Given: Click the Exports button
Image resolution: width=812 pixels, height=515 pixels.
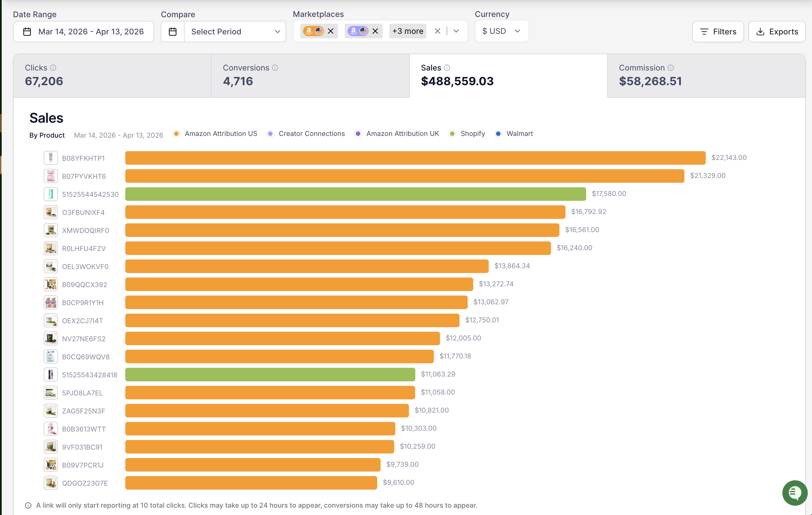Looking at the screenshot, I should 777,32.
